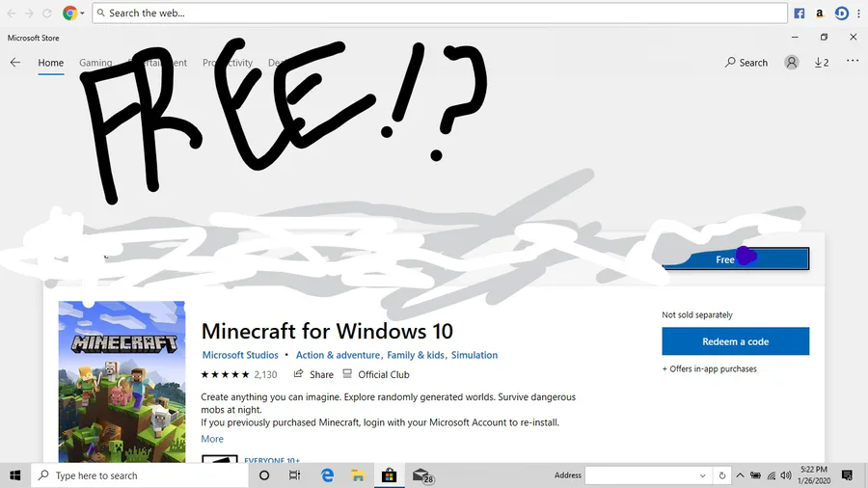Click the Chrome browser icon
Image resolution: width=868 pixels, height=488 pixels.
pyautogui.click(x=69, y=13)
